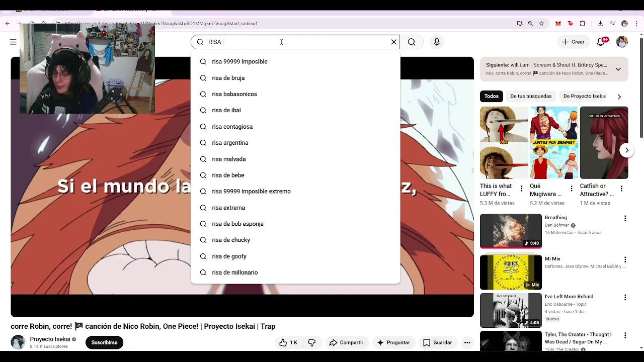Image resolution: width=644 pixels, height=362 pixels.
Task: Open the Extensions puzzle-piece menu
Action: [583, 23]
